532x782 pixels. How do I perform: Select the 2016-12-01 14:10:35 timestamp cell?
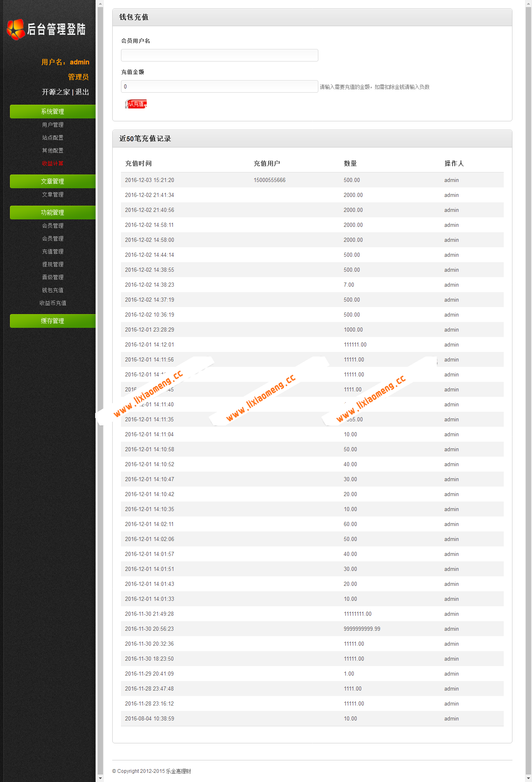150,509
